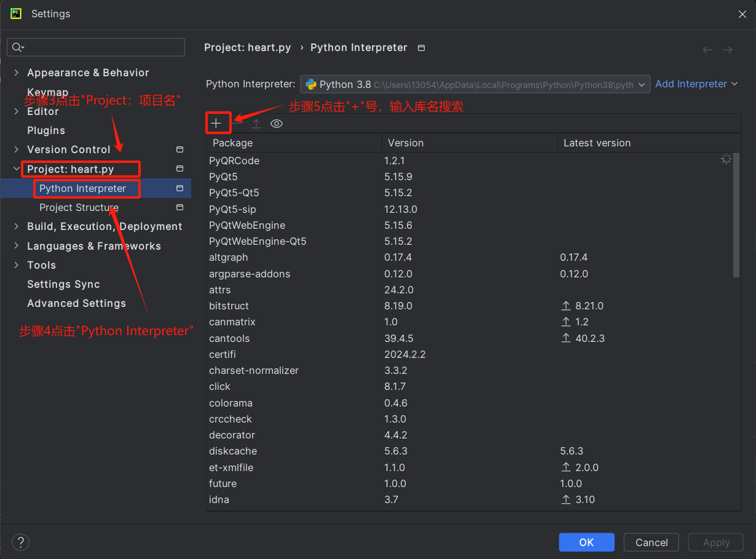This screenshot has height=559, width=756.
Task: Open Advanced Settings page
Action: click(76, 303)
